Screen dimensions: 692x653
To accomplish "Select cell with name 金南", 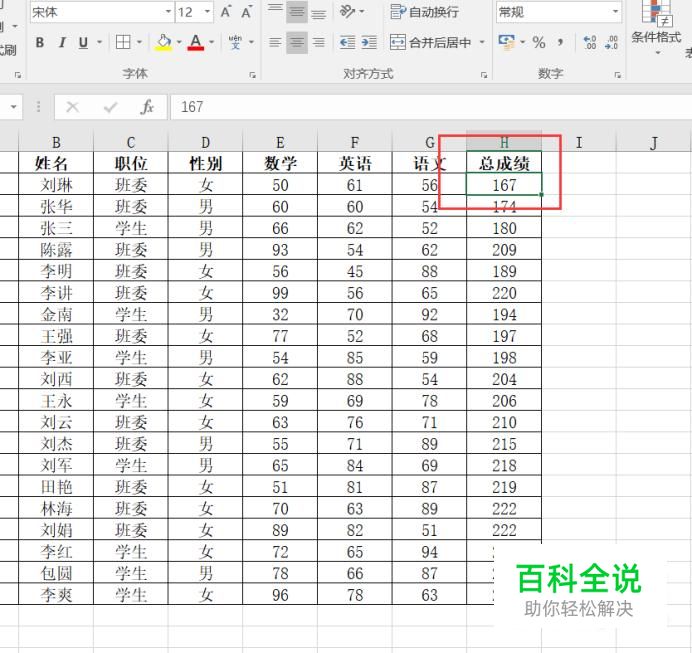I will pyautogui.click(x=56, y=314).
